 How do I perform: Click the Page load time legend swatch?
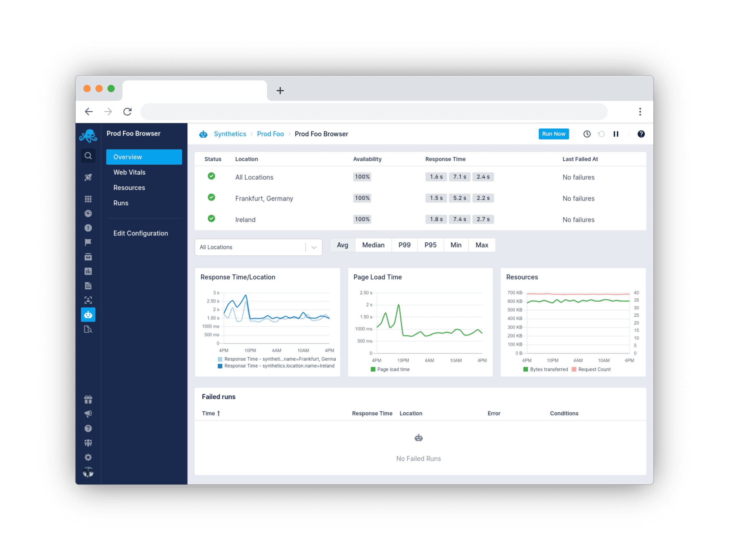373,369
